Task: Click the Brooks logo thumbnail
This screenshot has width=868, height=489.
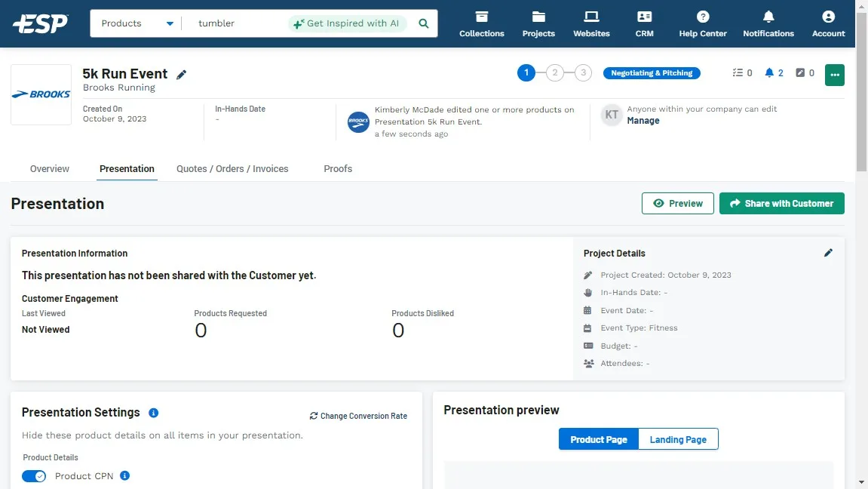Action: [x=41, y=94]
